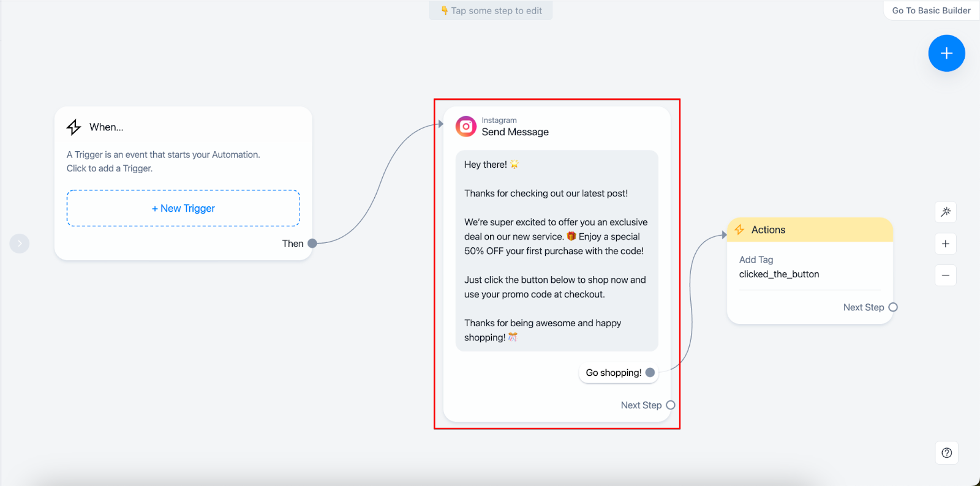Go to Basic Builder
The width and height of the screenshot is (980, 486).
pos(931,10)
